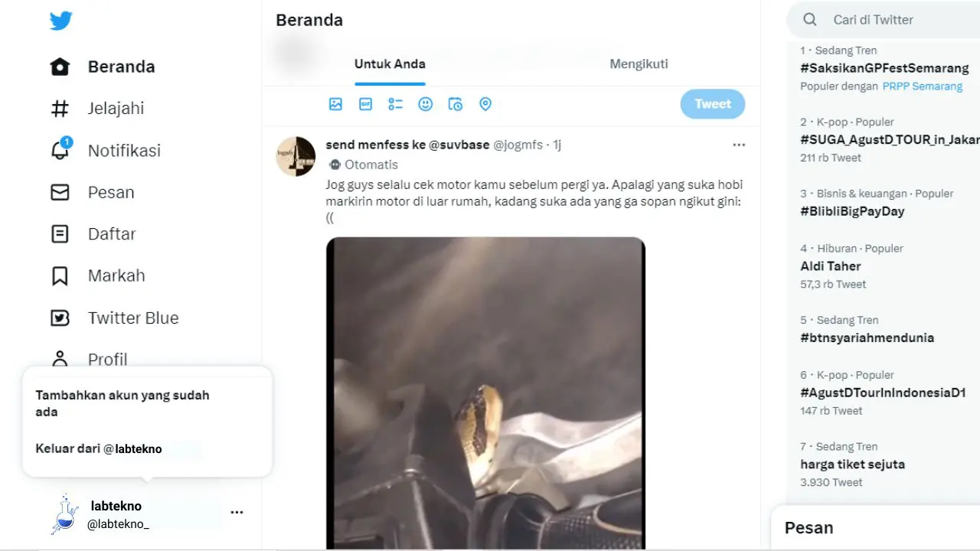Open the schedule tweet icon

[x=456, y=104]
